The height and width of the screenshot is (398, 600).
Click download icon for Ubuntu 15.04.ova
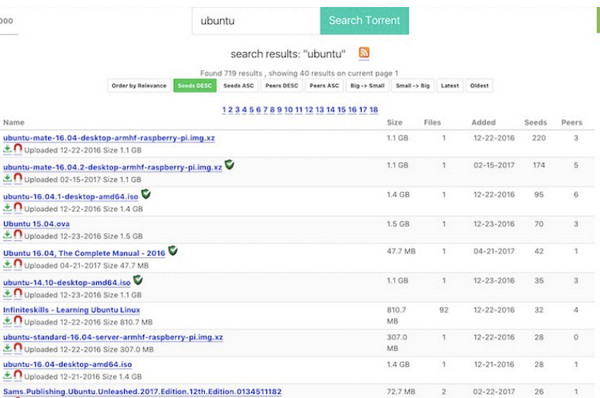click(x=7, y=235)
